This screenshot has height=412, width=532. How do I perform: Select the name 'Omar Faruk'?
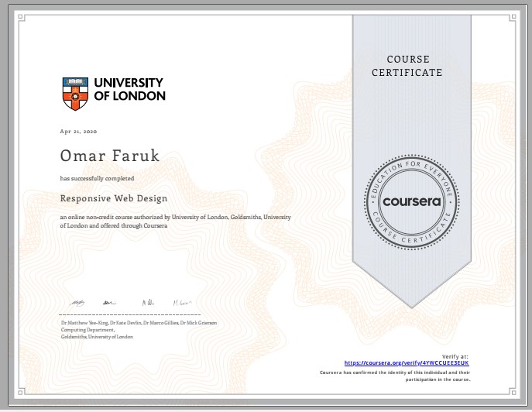(110, 156)
